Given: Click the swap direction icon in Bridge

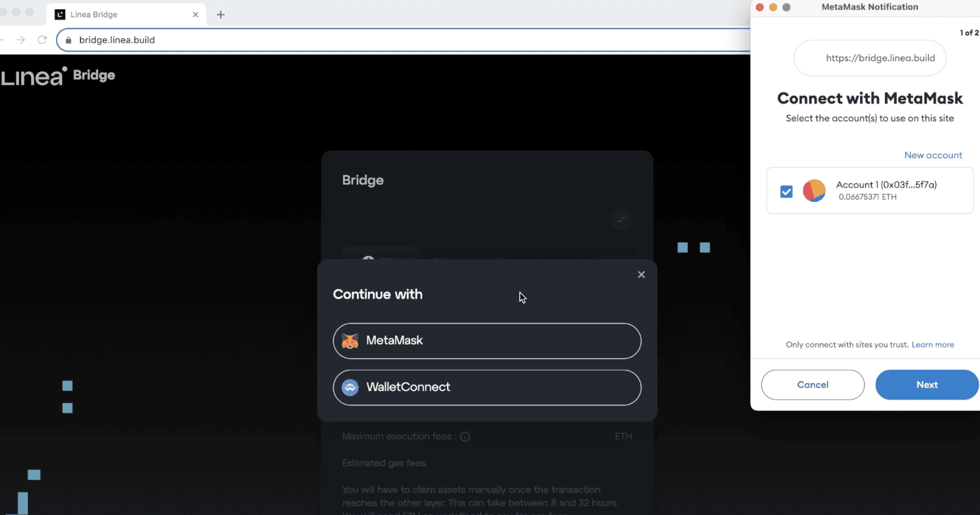Looking at the screenshot, I should (x=621, y=220).
